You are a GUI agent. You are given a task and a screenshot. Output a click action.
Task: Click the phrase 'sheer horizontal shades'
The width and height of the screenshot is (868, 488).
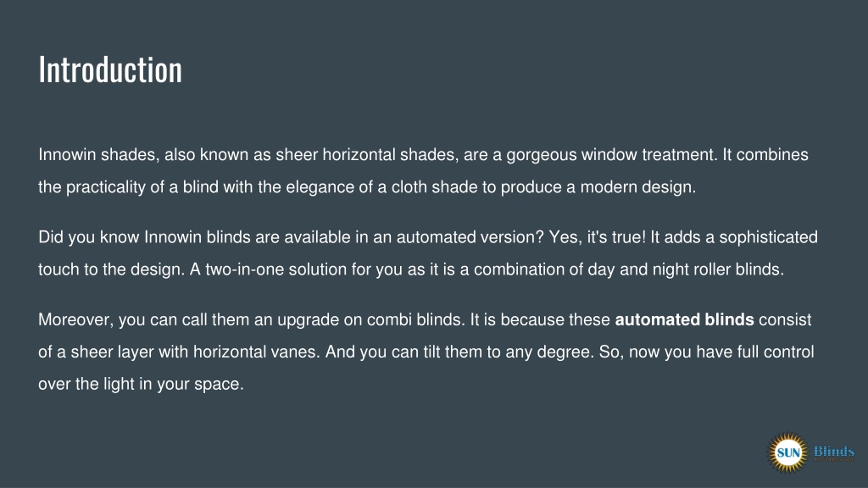click(365, 155)
